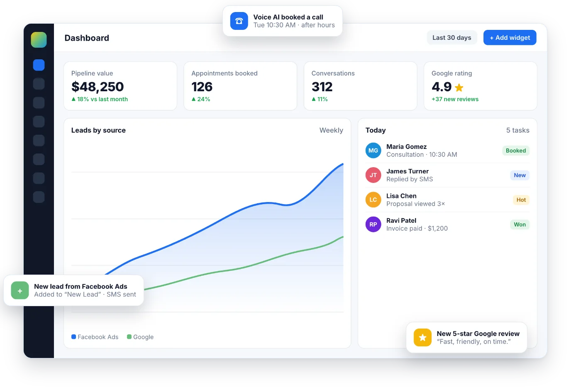Open the Voice AI booked a call notification

(x=283, y=21)
